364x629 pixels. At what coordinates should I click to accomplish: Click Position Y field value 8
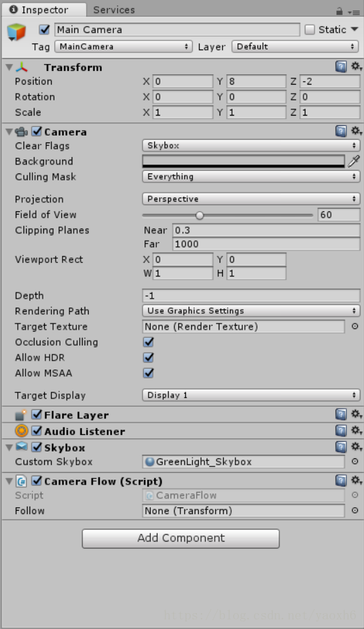pos(257,81)
